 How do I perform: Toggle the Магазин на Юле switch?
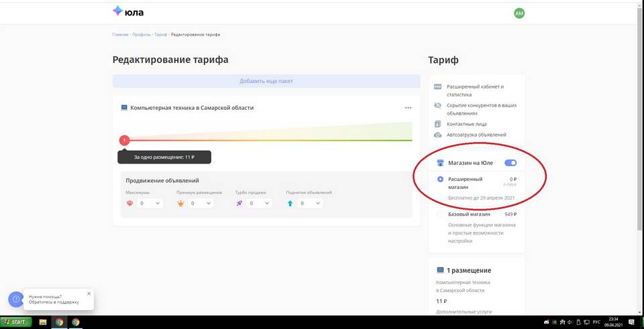tap(510, 163)
